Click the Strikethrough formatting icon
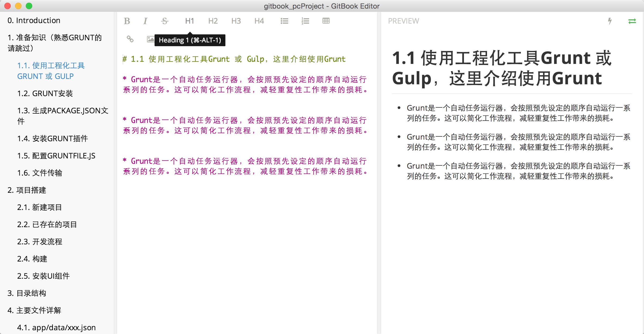Image resolution: width=644 pixels, height=334 pixels. pyautogui.click(x=165, y=20)
